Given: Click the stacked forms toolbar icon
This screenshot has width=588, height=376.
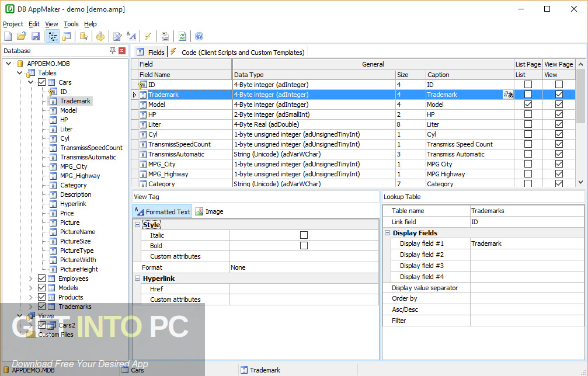Looking at the screenshot, I should 165,36.
